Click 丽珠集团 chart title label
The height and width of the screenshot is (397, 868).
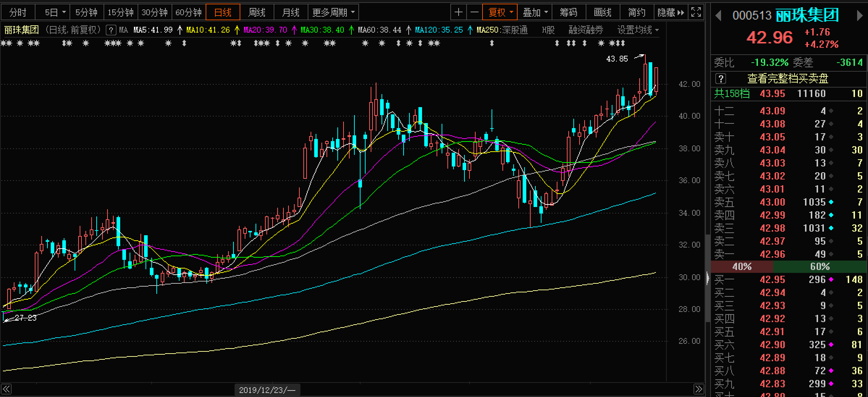pyautogui.click(x=21, y=30)
